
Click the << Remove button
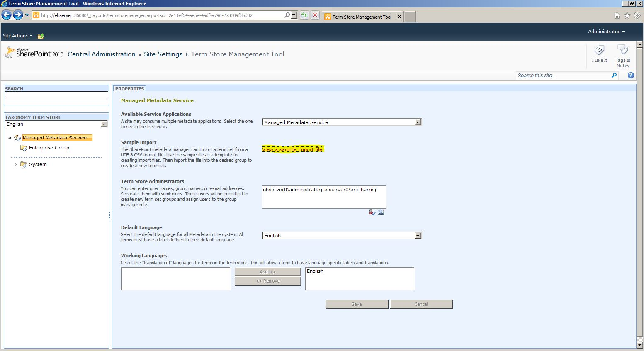268,281
